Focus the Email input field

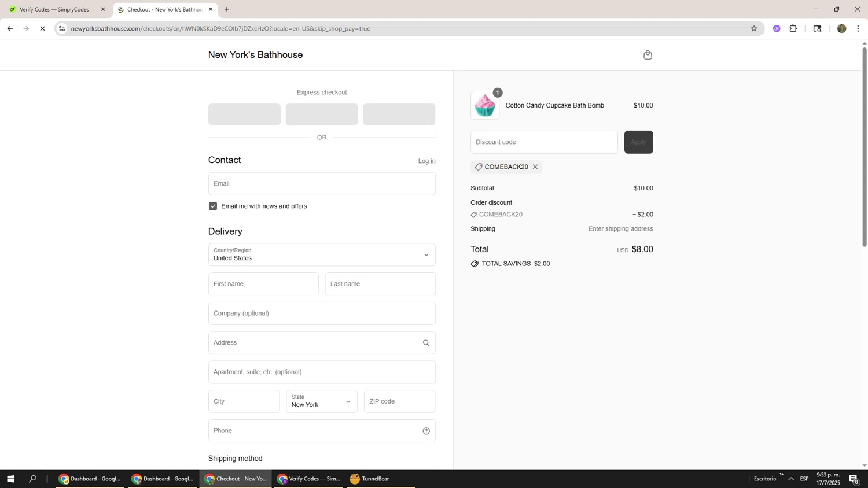[322, 184]
